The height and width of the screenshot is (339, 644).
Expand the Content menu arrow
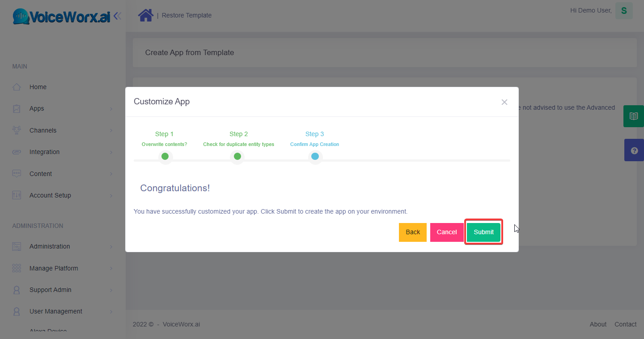click(x=111, y=174)
